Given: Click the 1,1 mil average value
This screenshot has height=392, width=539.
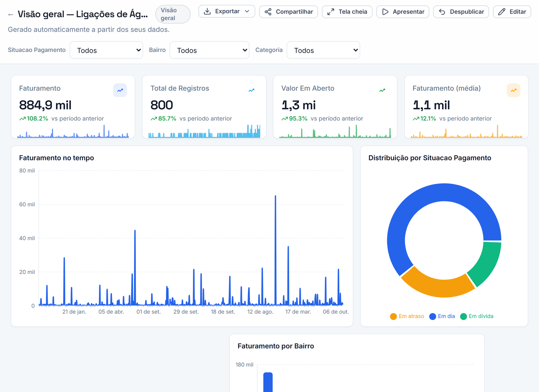Looking at the screenshot, I should click(x=431, y=105).
